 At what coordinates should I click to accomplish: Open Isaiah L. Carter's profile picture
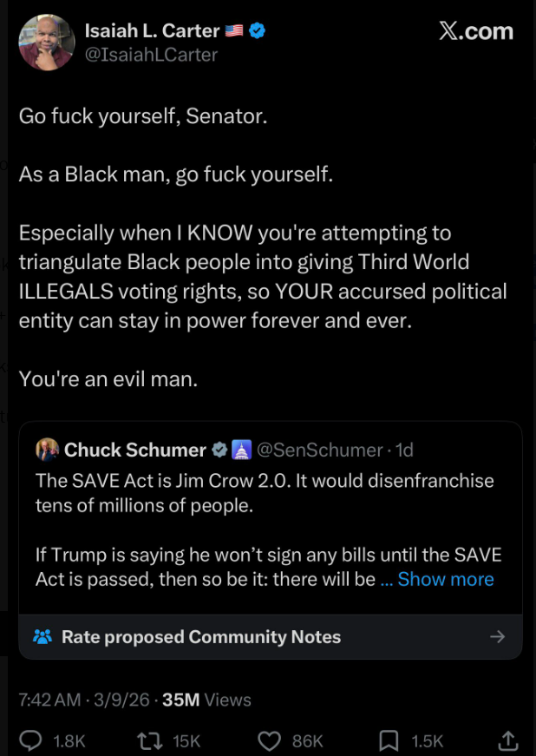[46, 43]
